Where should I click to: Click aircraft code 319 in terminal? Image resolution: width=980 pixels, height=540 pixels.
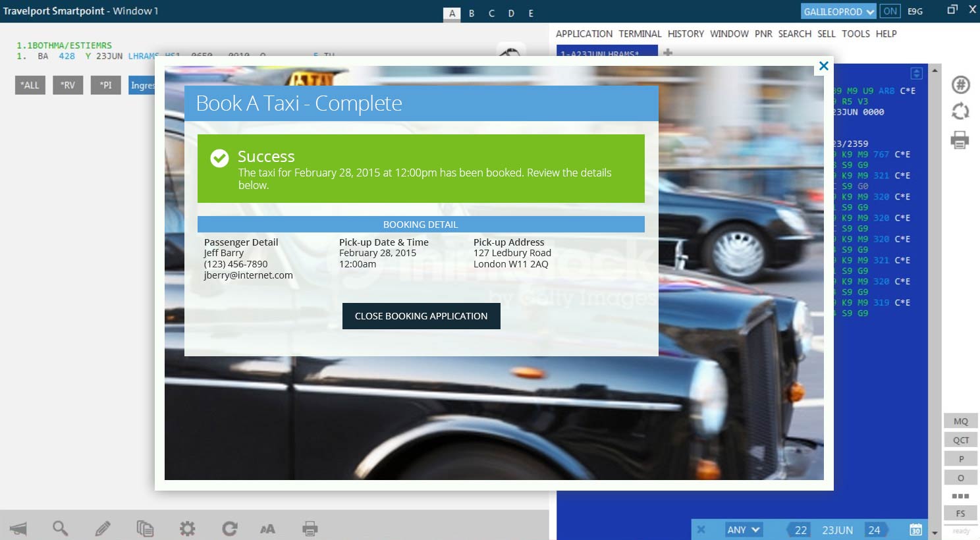pyautogui.click(x=881, y=303)
